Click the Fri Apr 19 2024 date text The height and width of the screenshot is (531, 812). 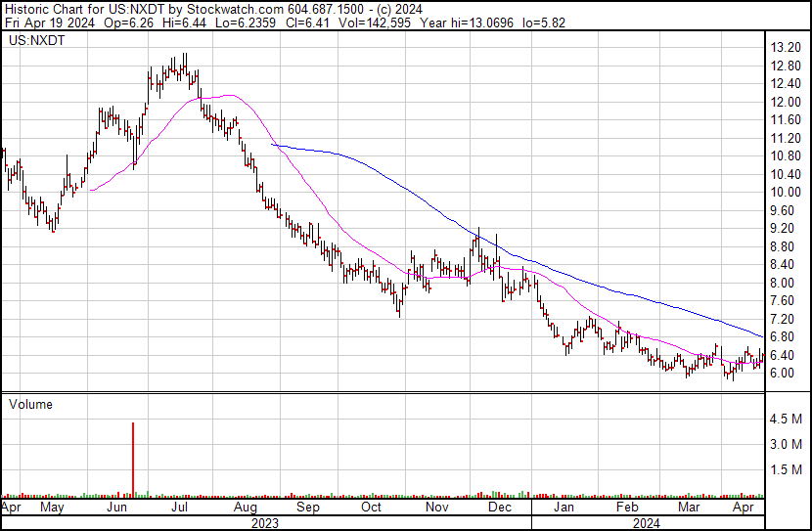click(x=46, y=22)
